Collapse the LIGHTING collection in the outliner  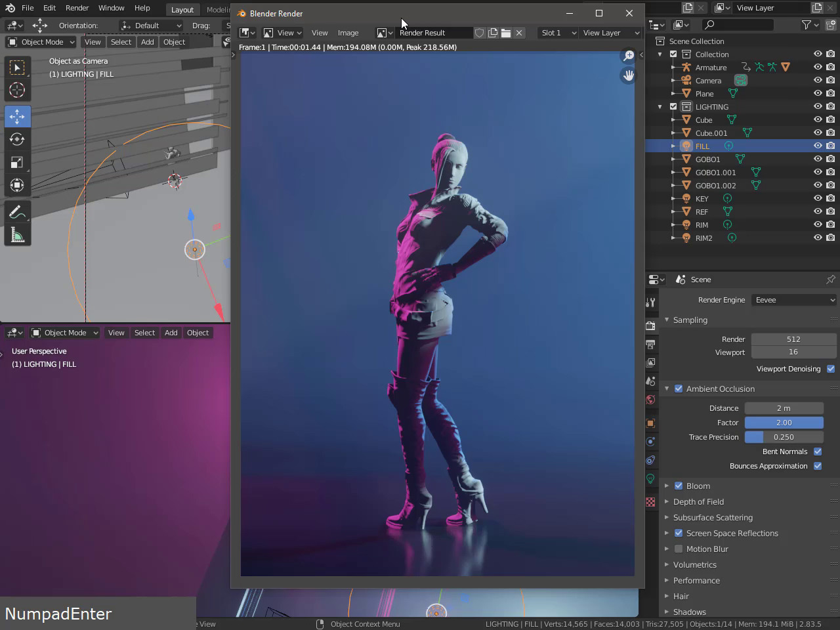point(660,106)
